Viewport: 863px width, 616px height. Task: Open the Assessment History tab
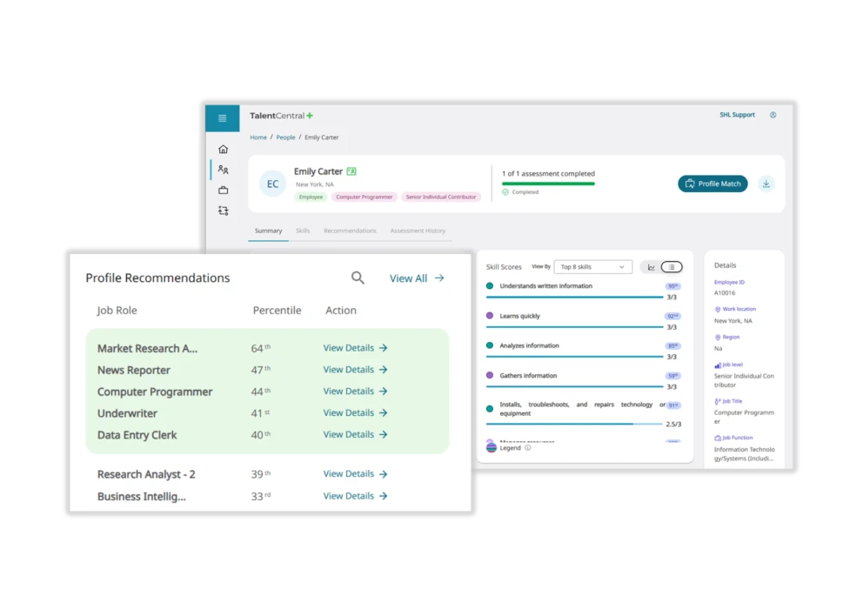click(x=418, y=231)
